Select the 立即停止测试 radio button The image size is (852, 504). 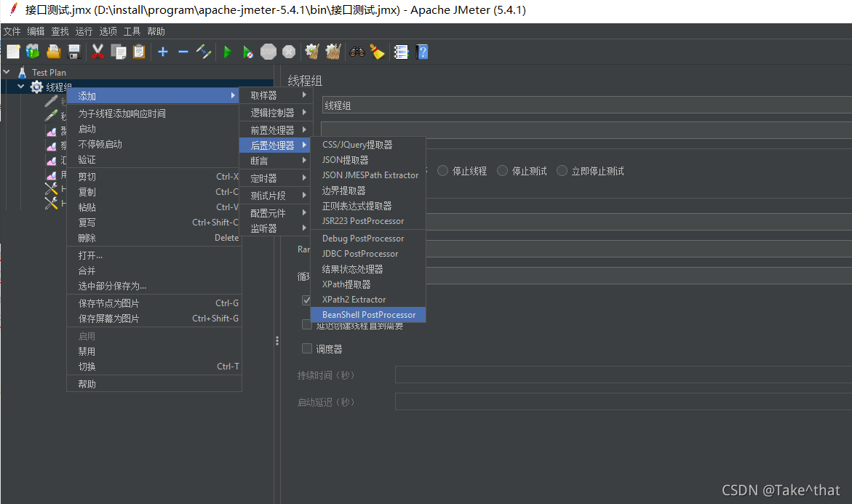(562, 171)
